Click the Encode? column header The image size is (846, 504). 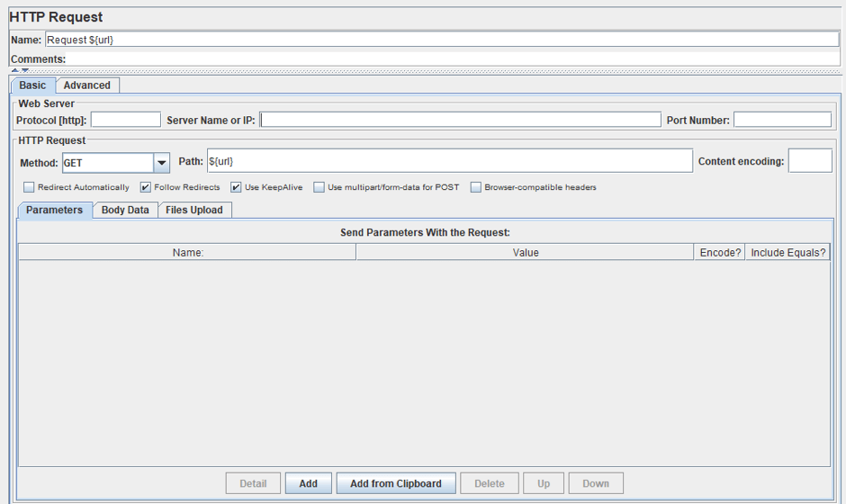pos(720,253)
